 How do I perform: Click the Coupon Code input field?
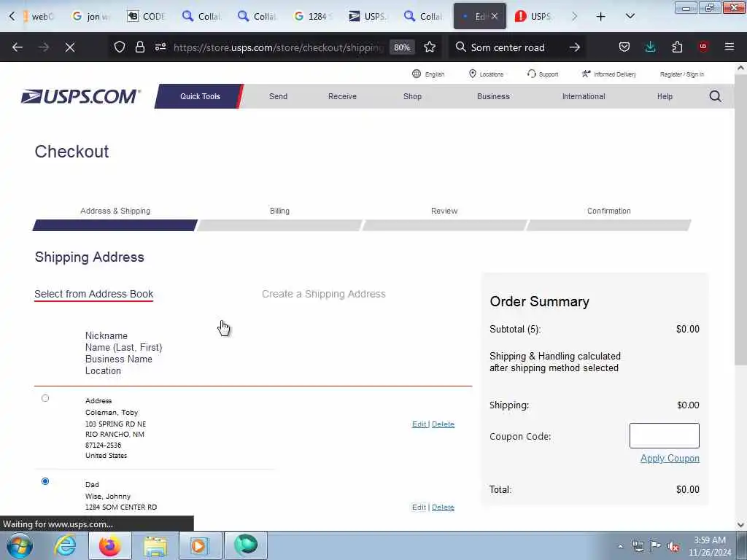pos(665,436)
